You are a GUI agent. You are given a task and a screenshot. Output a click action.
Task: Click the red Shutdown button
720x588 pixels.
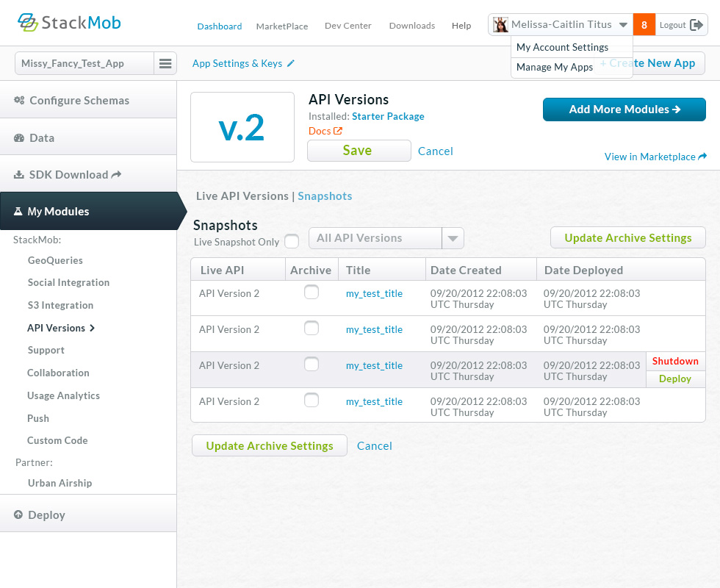[675, 361]
